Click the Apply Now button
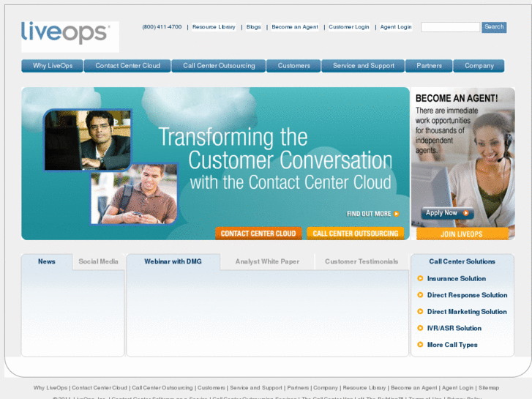Screen dimensions: 532x399 coord(448,213)
